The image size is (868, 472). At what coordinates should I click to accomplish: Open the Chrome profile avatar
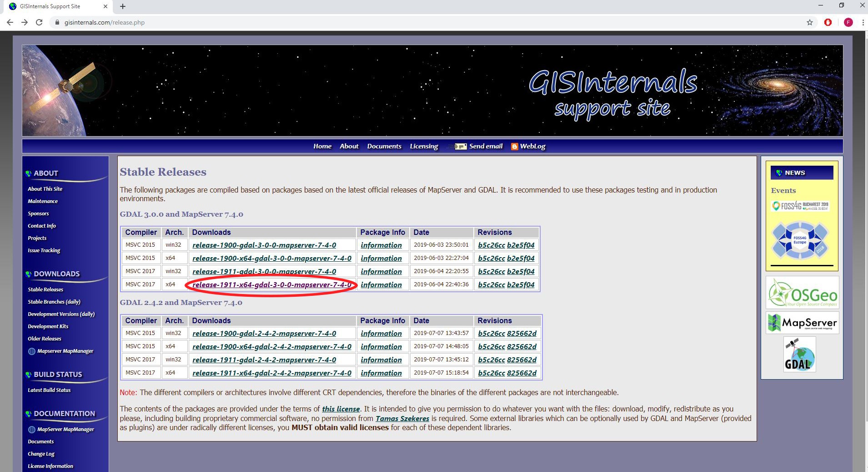point(848,22)
